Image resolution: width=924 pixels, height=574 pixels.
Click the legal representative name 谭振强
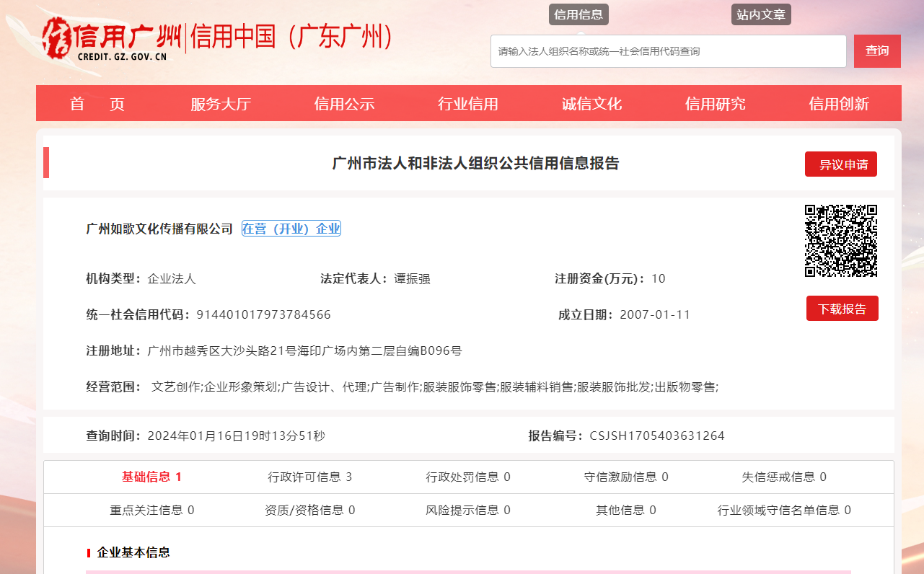click(x=412, y=278)
